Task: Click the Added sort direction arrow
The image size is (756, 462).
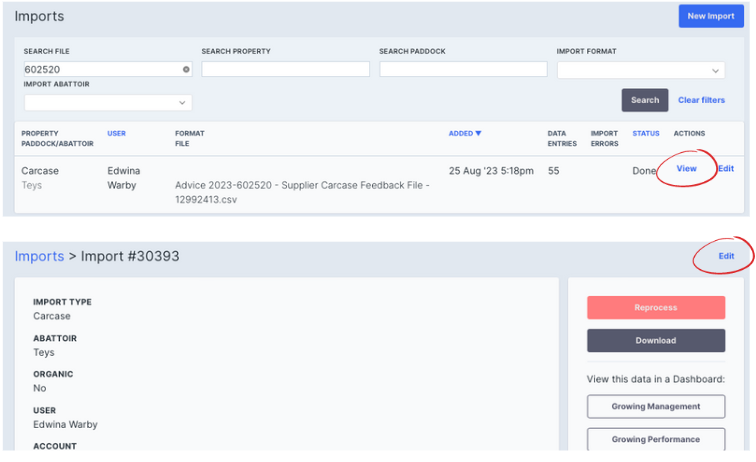Action: [478, 134]
